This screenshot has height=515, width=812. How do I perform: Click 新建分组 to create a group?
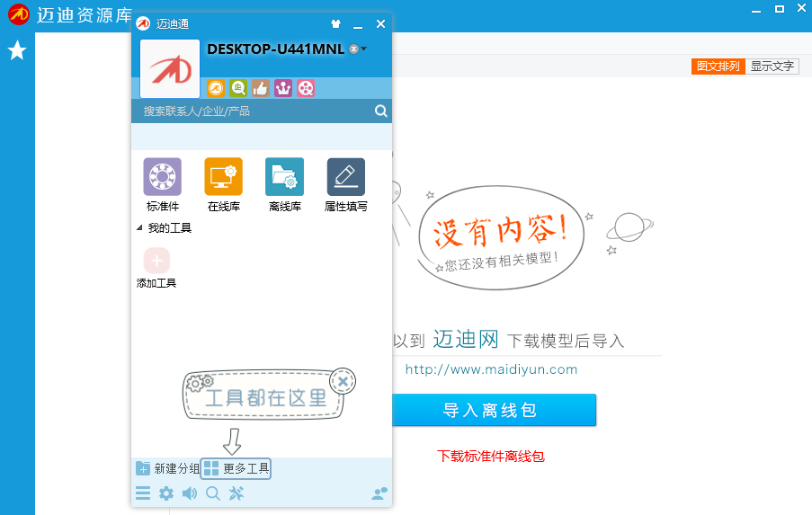[x=167, y=468]
